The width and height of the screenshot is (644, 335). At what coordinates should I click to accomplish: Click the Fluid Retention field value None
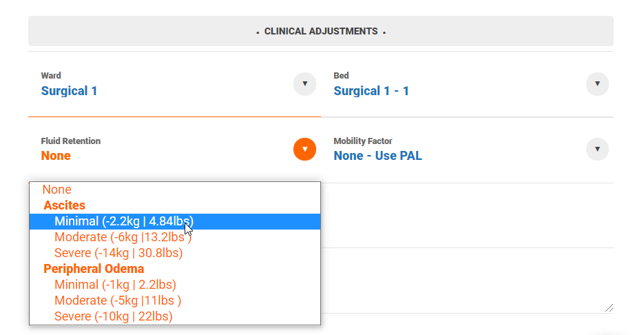click(56, 156)
